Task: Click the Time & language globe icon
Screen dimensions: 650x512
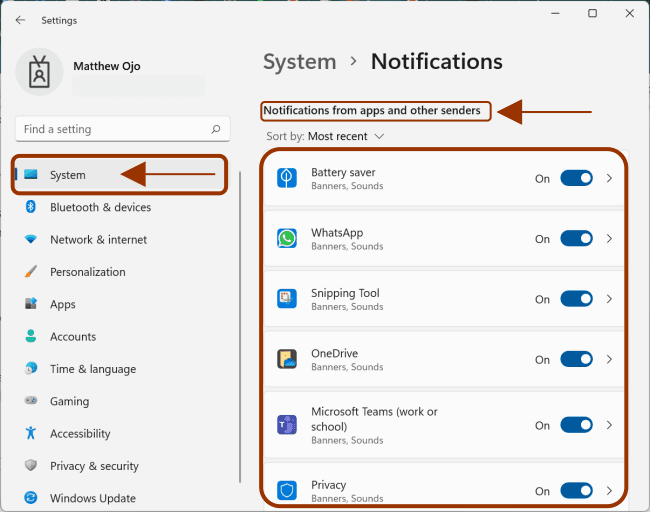Action: pos(31,368)
